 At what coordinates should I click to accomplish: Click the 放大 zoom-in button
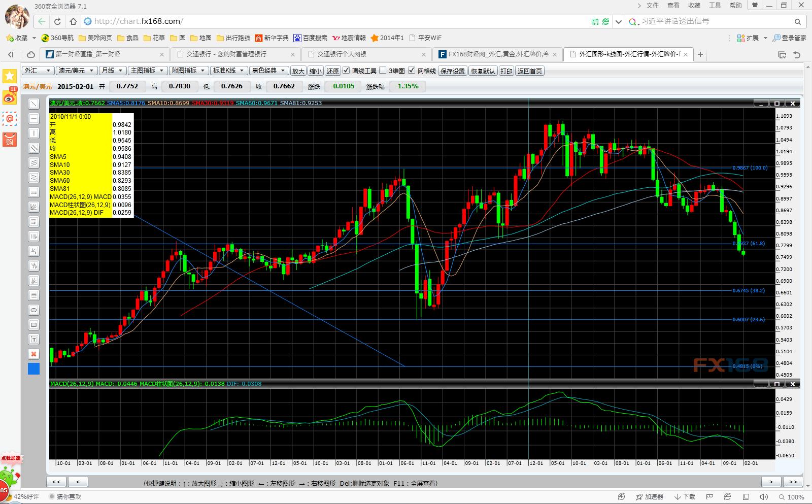pyautogui.click(x=298, y=71)
